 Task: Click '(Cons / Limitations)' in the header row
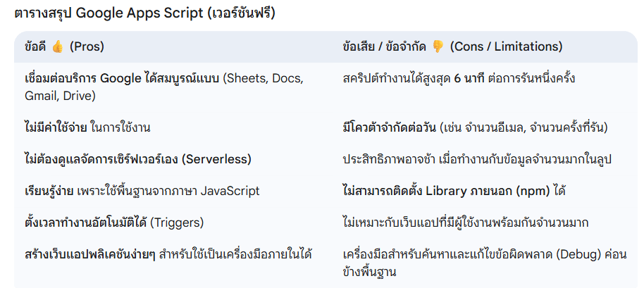pos(506,47)
